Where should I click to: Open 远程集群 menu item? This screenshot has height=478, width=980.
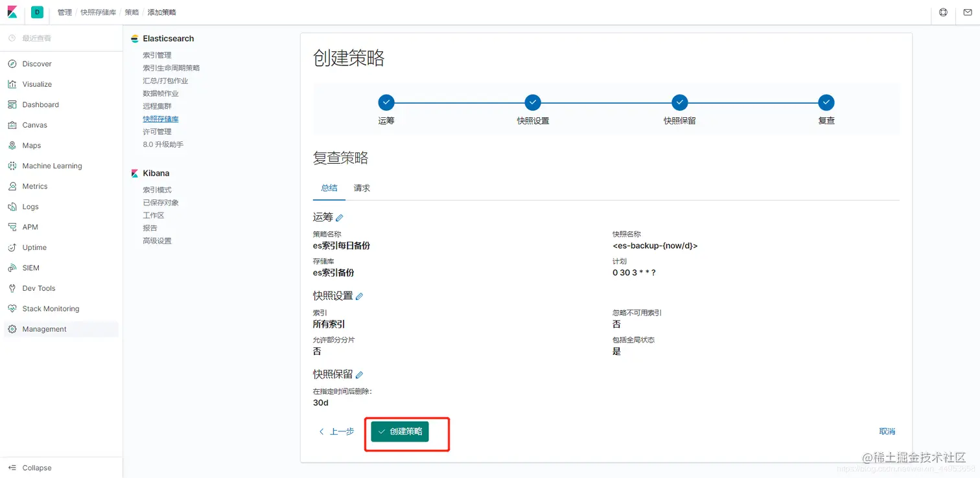157,106
